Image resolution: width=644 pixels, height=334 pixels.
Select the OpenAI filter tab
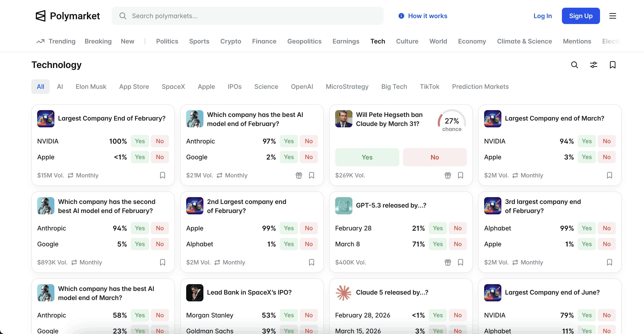[302, 86]
